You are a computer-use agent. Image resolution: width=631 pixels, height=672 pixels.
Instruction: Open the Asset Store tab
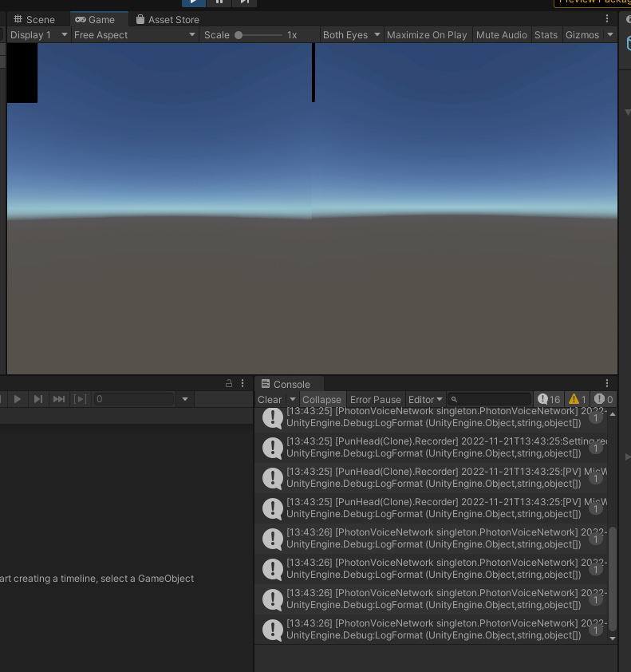point(168,20)
